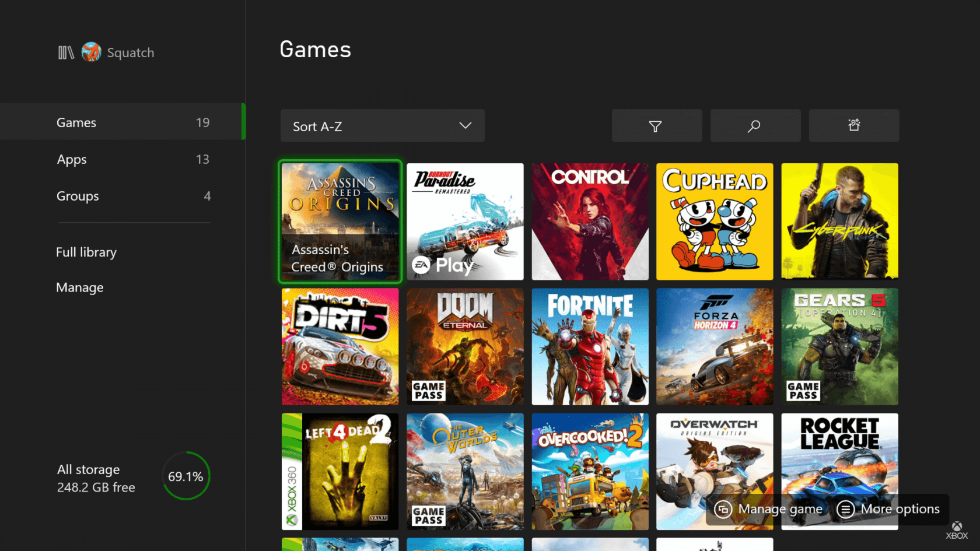Select the Overwatch Origins Edition tile
The image size is (980, 551).
(x=715, y=472)
